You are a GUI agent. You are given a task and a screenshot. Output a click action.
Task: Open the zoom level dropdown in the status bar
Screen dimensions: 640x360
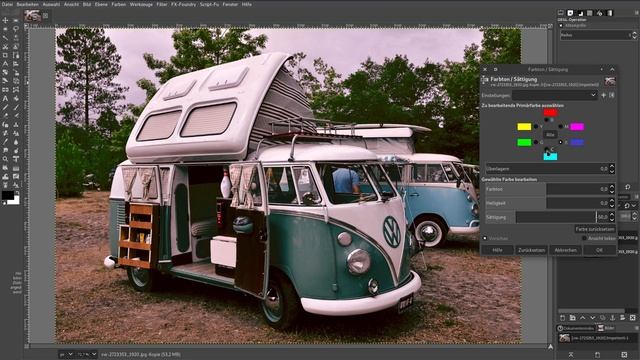[87, 354]
